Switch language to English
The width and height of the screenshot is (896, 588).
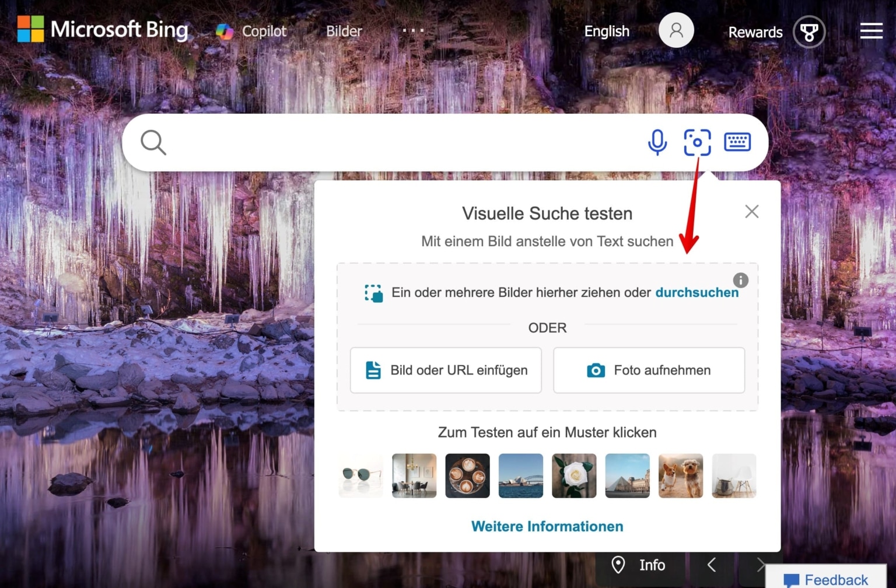click(x=607, y=31)
